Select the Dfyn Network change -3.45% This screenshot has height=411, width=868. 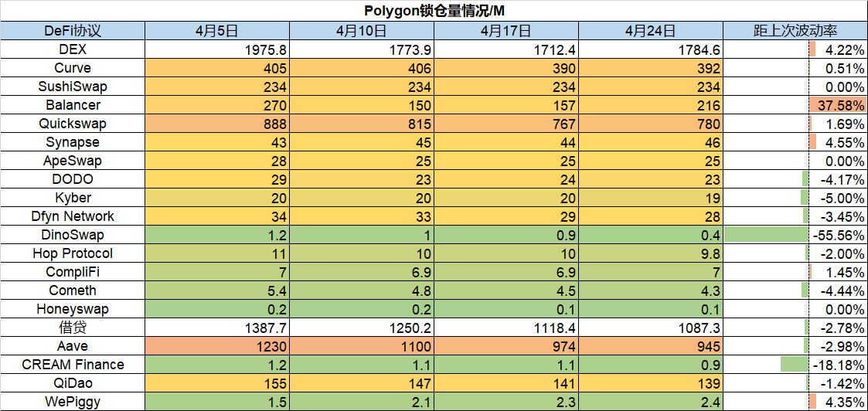(x=795, y=216)
